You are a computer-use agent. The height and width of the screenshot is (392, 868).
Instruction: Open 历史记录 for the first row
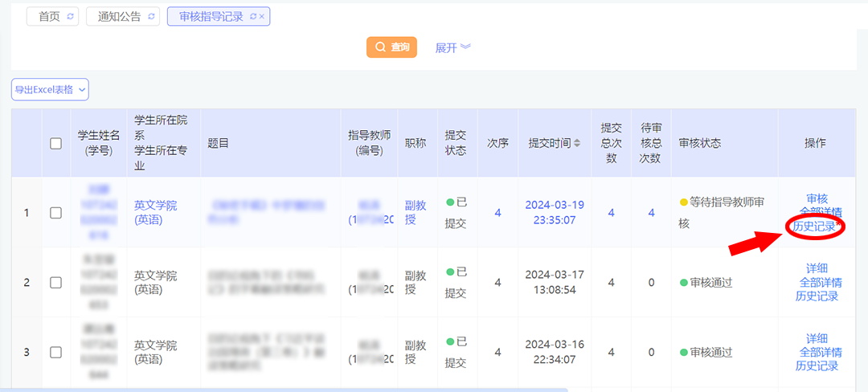click(814, 227)
